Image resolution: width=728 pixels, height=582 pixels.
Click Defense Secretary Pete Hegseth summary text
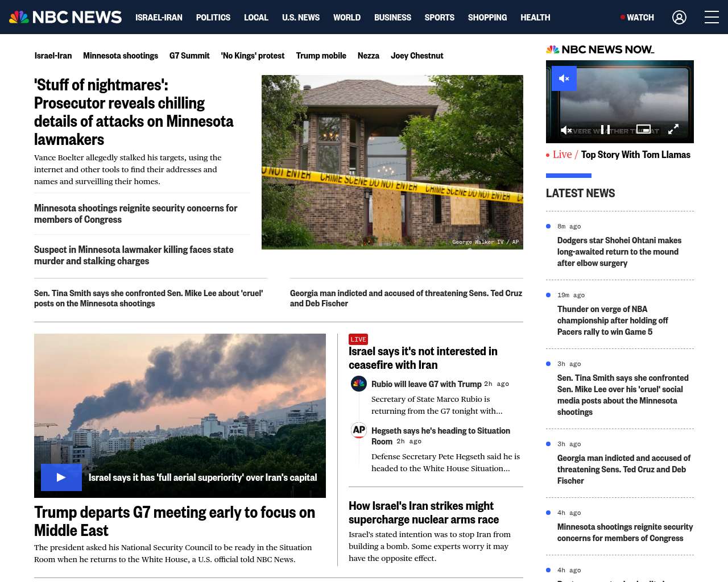click(x=446, y=463)
